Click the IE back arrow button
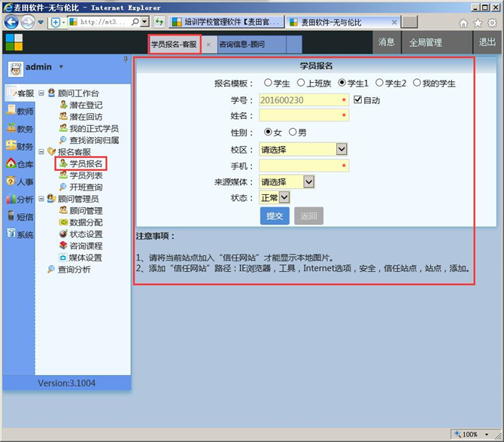This screenshot has height=442, width=504. coord(11,22)
